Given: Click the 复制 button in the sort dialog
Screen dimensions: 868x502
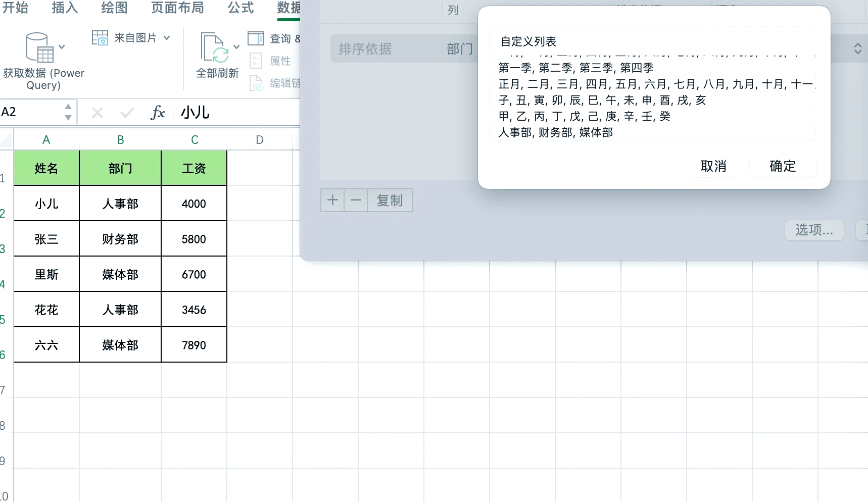Looking at the screenshot, I should point(389,200).
